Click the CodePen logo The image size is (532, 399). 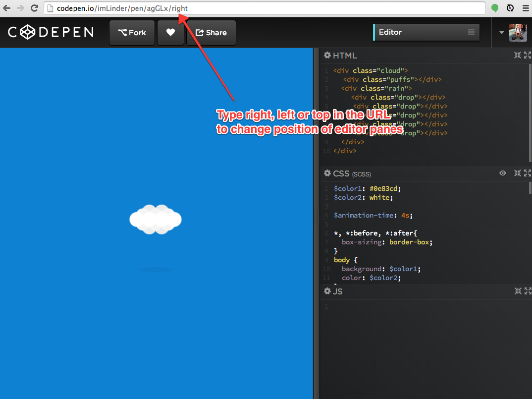[x=50, y=32]
